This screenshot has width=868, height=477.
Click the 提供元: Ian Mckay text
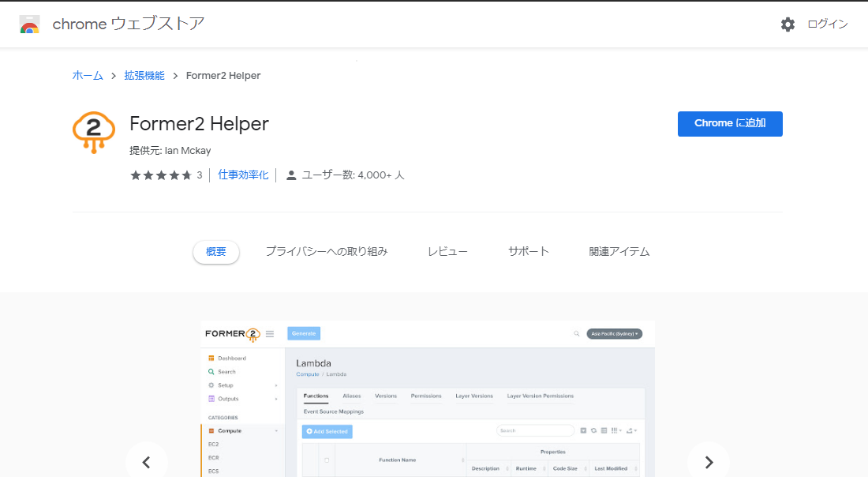tap(170, 151)
